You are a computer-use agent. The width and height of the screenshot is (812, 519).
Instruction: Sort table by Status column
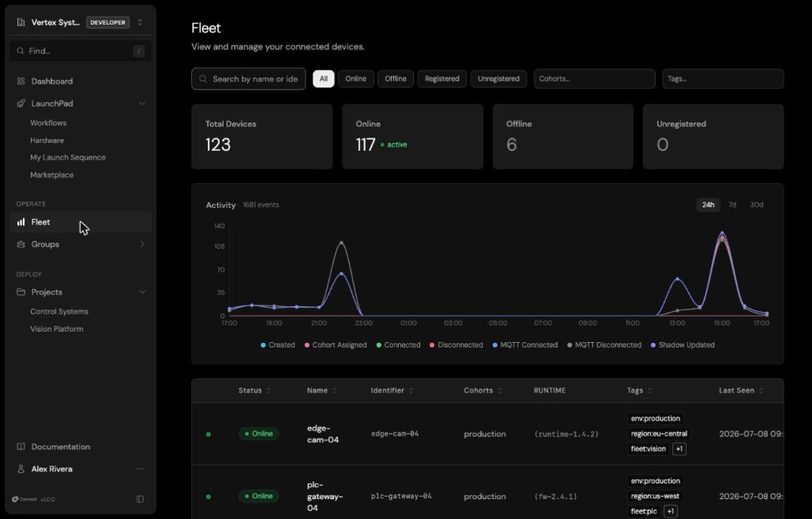tap(255, 390)
